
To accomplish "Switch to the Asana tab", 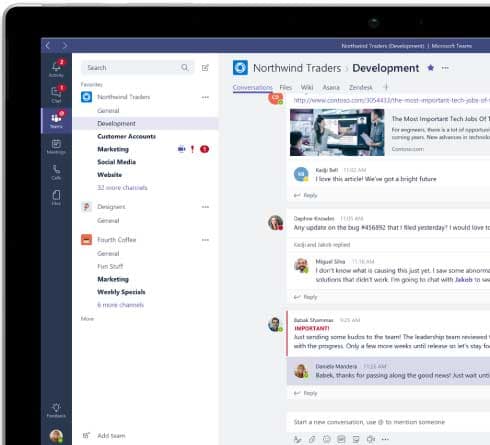I will coord(331,88).
